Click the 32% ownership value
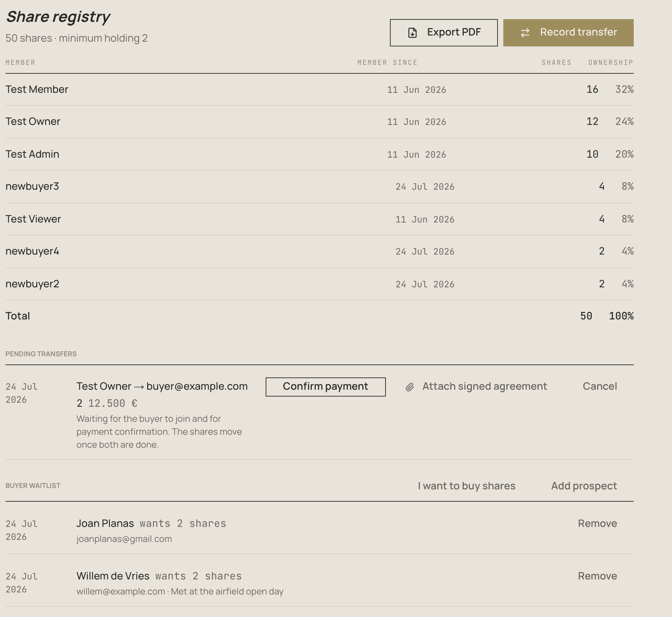 click(x=625, y=89)
